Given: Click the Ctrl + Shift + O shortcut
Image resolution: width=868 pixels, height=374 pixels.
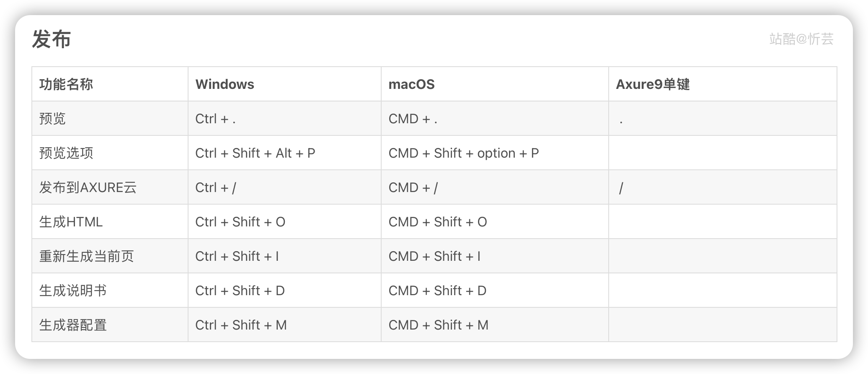Looking at the screenshot, I should (240, 222).
